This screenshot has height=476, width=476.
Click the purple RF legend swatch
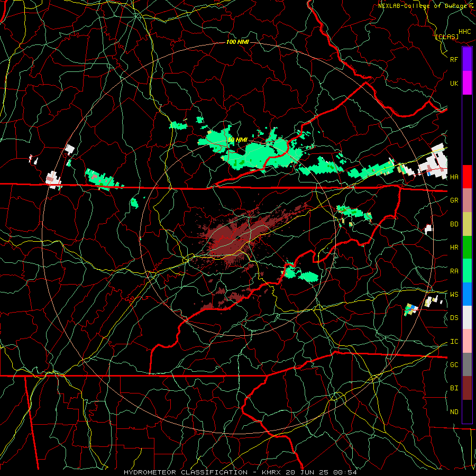(x=467, y=59)
